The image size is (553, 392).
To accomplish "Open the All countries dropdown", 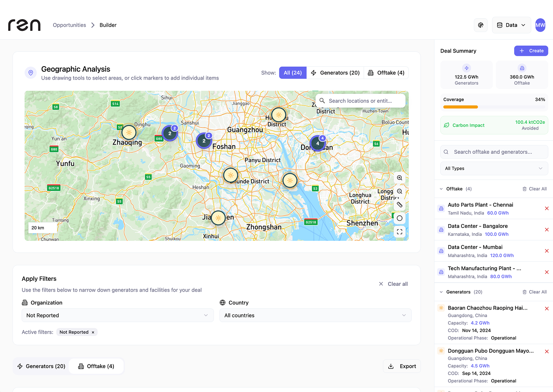I will click(x=315, y=315).
